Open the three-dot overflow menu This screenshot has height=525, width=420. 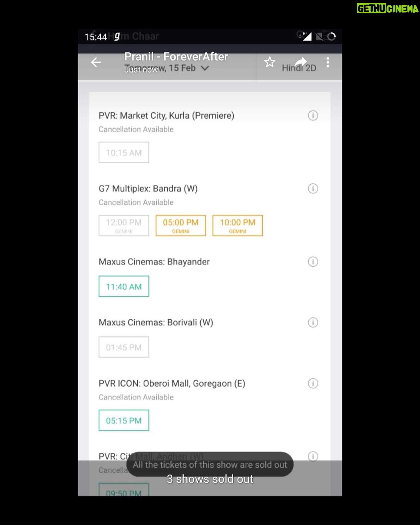coord(328,62)
